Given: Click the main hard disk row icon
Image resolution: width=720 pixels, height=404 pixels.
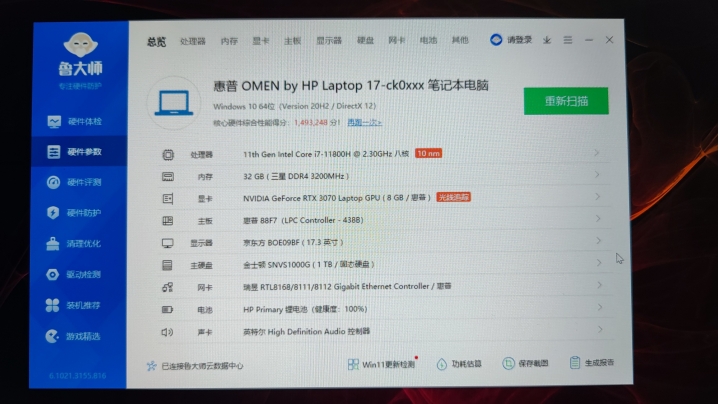Looking at the screenshot, I should pyautogui.click(x=167, y=265).
